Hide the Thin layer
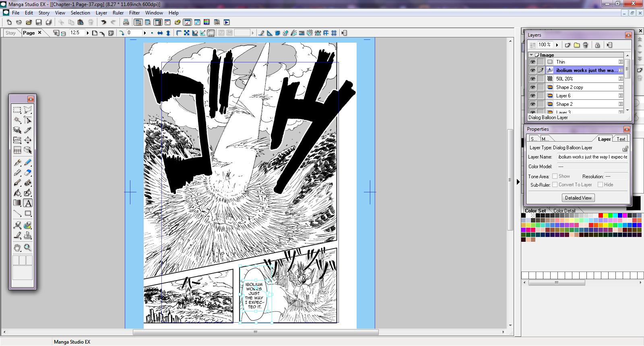Image resolution: width=644 pixels, height=346 pixels. pos(533,62)
